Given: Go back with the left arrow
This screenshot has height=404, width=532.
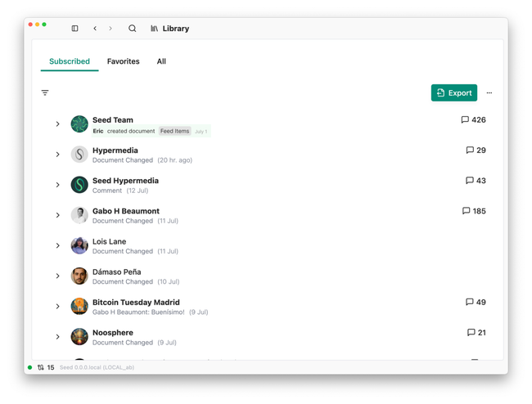Looking at the screenshot, I should pos(95,29).
